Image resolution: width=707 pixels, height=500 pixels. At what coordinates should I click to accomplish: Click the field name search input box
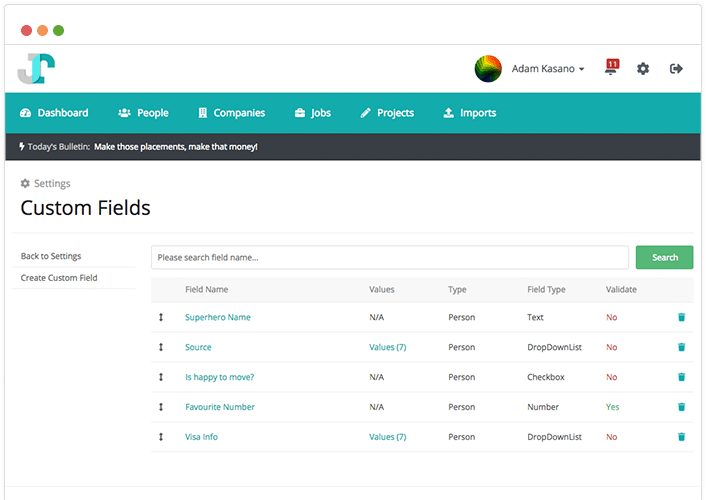click(390, 257)
